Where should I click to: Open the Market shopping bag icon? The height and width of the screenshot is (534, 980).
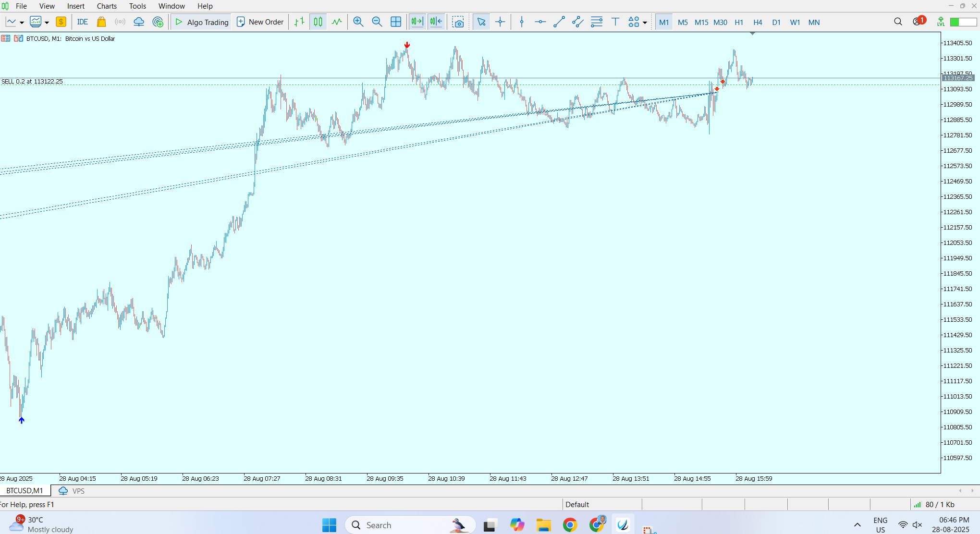pyautogui.click(x=101, y=22)
